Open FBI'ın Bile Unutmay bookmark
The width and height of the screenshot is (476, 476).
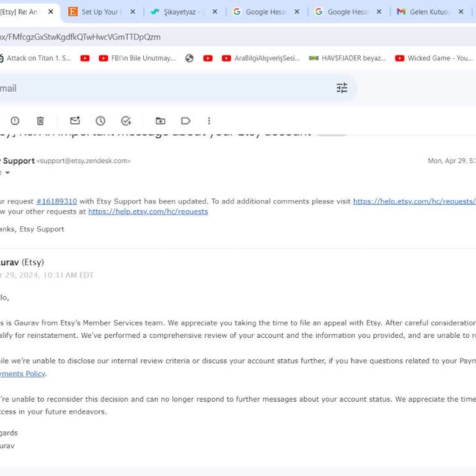[x=137, y=58]
